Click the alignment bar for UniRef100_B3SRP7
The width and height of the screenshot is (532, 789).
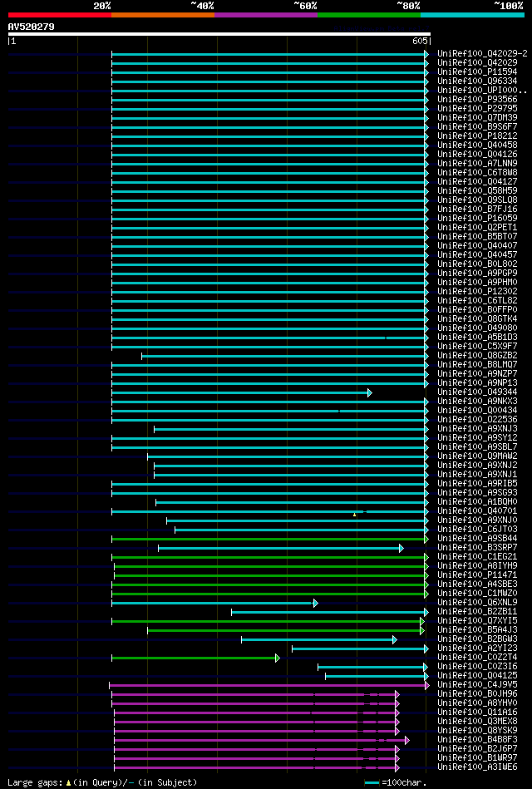pyautogui.click(x=281, y=548)
